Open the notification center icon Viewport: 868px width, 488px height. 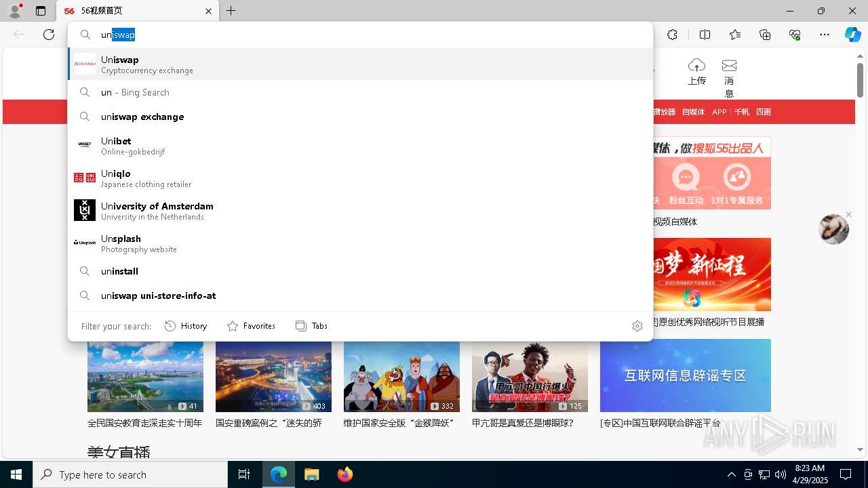click(846, 474)
